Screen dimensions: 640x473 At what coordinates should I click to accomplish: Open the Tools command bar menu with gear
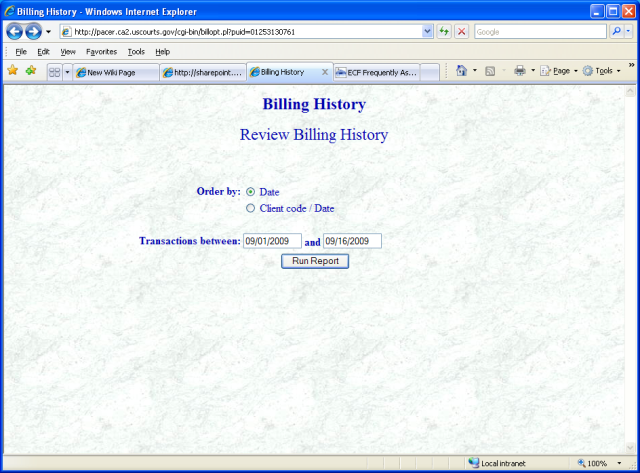tap(602, 71)
